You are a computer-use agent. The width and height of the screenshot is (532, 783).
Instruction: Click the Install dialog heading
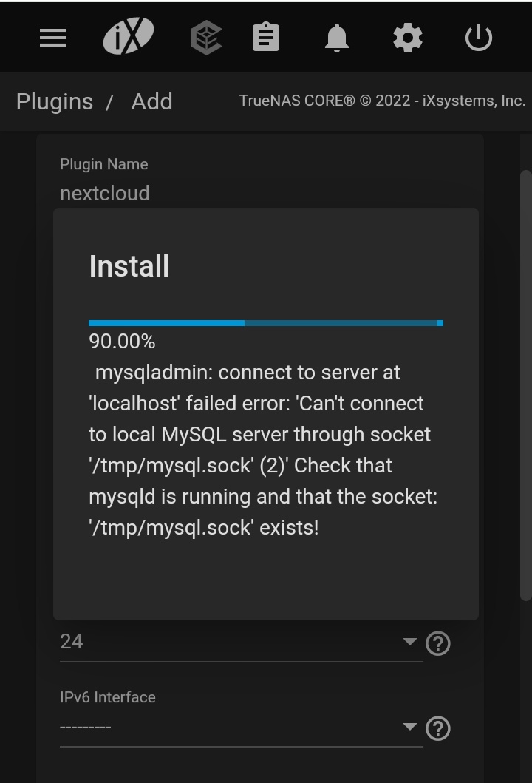(129, 265)
